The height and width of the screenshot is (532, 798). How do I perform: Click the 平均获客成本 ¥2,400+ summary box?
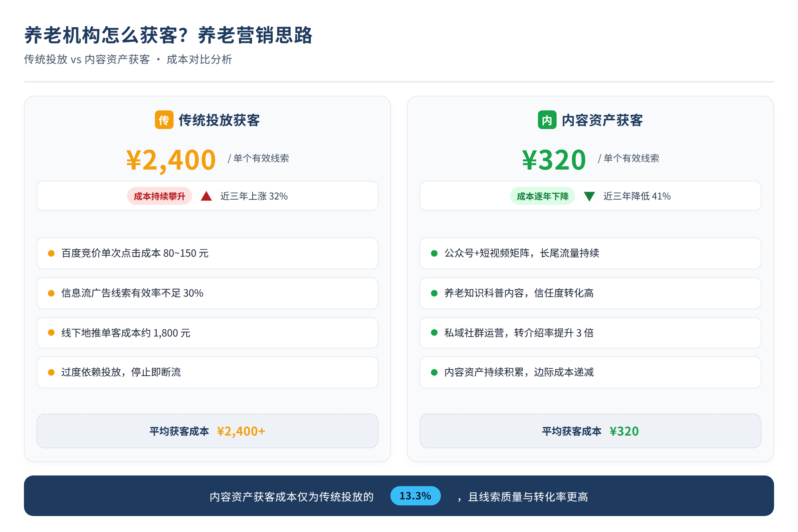pyautogui.click(x=207, y=431)
